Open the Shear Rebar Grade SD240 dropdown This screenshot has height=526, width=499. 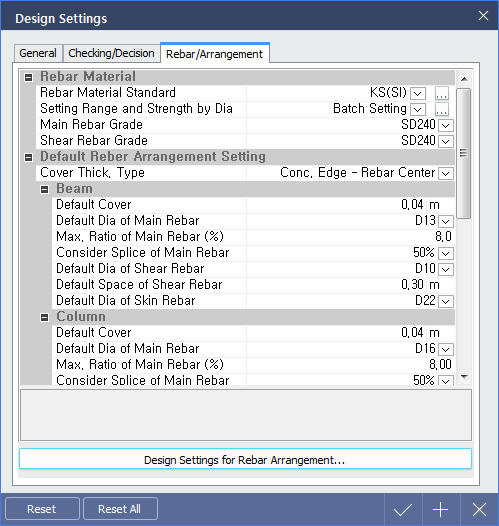[446, 141]
